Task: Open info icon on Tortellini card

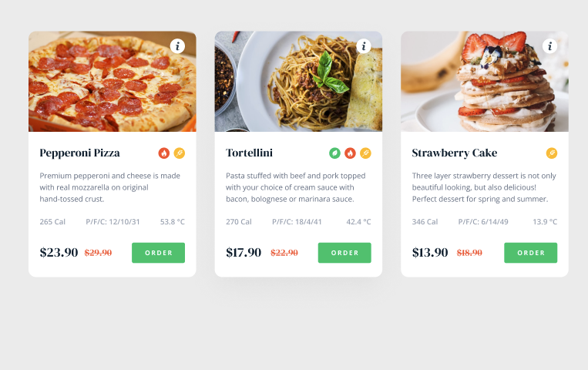Action: click(x=364, y=45)
